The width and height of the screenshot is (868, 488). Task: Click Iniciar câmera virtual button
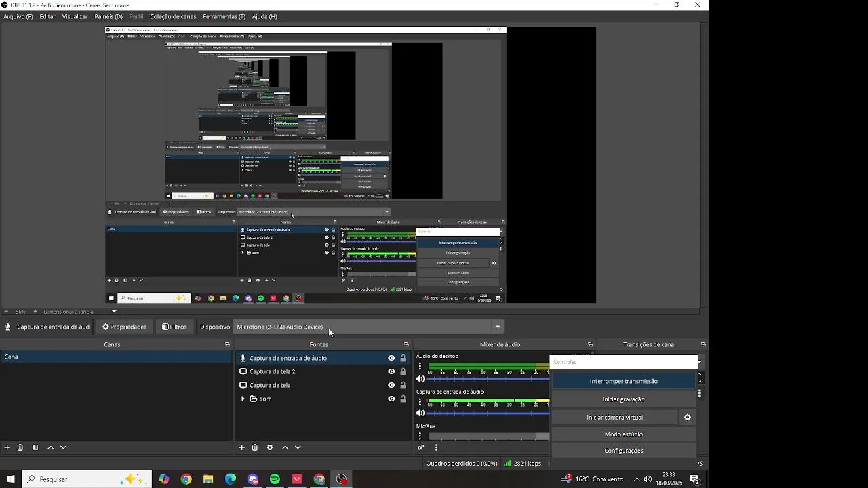[615, 418]
